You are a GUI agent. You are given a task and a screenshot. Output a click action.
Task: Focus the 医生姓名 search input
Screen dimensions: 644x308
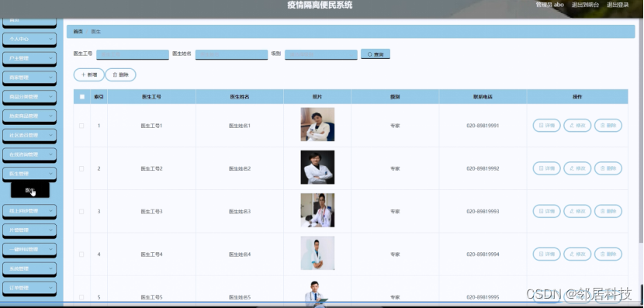[232, 54]
